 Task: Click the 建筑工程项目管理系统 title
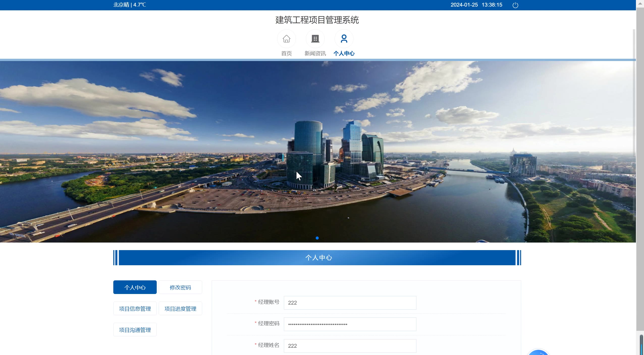[x=317, y=20]
